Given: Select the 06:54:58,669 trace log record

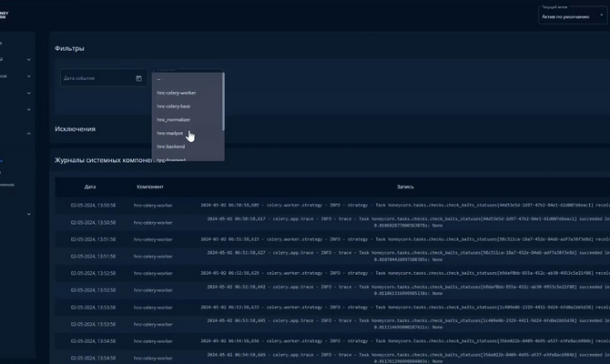Looking at the screenshot, I should [332, 358].
